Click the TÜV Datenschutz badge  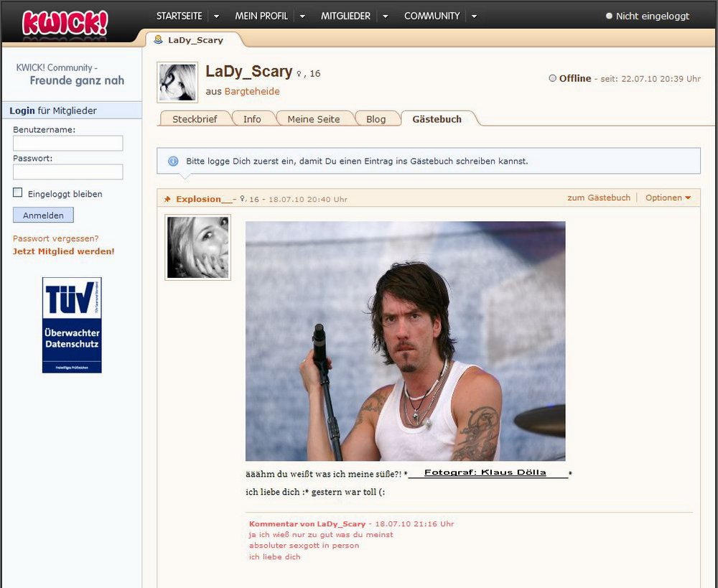pos(72,325)
